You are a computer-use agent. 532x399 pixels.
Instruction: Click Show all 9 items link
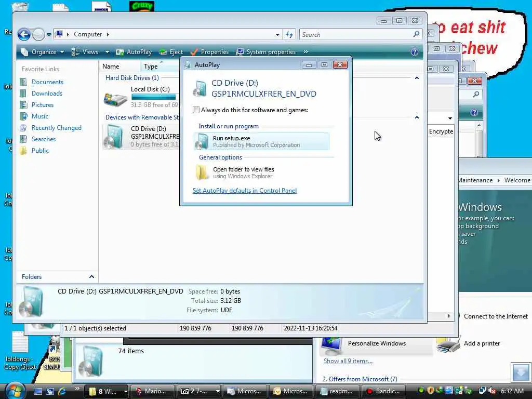tap(348, 361)
